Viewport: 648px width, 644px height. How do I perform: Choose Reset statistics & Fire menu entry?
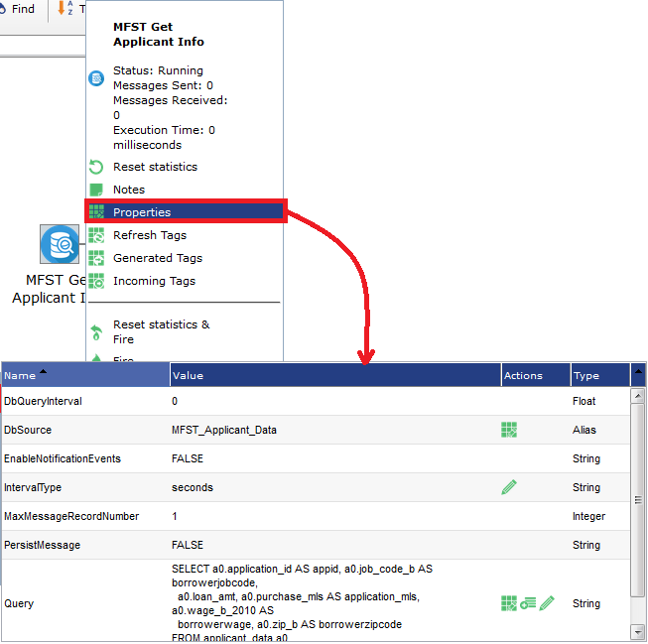tap(162, 331)
